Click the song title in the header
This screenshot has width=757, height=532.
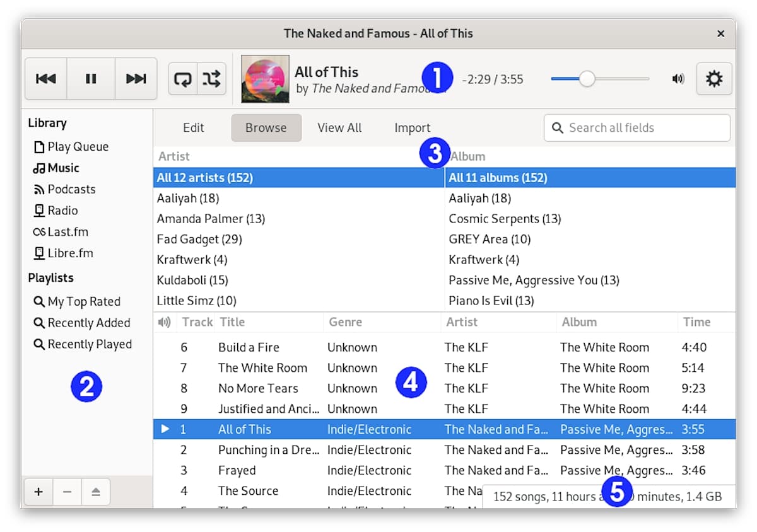[326, 72]
